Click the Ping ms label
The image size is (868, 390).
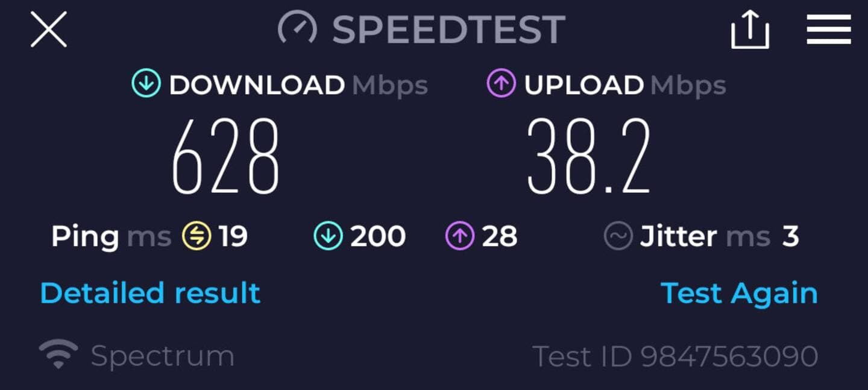click(112, 237)
